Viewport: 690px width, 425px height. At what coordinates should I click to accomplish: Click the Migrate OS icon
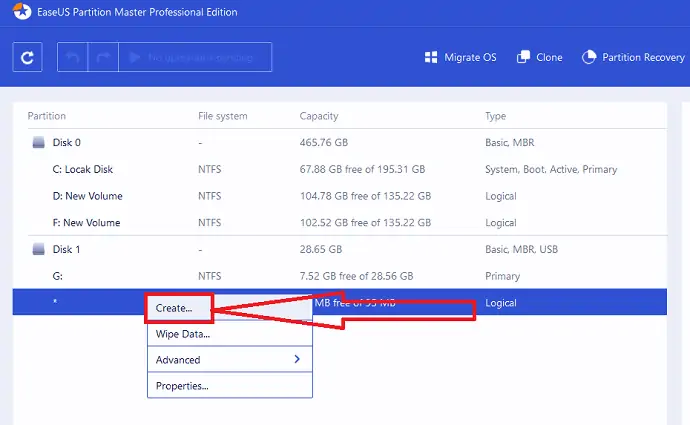pos(431,58)
